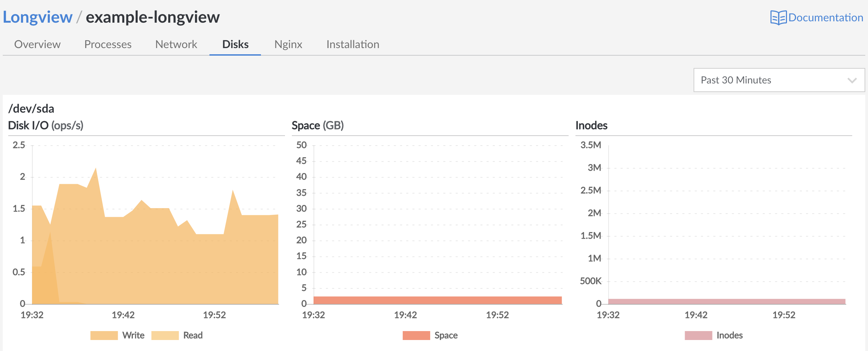Select the Network tab
Image resolution: width=868 pixels, height=351 pixels.
click(x=176, y=44)
